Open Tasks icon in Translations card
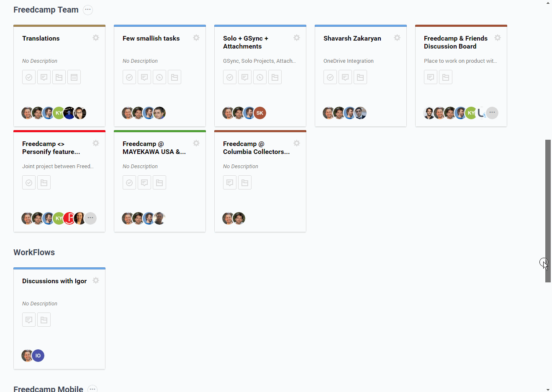 tap(29, 77)
